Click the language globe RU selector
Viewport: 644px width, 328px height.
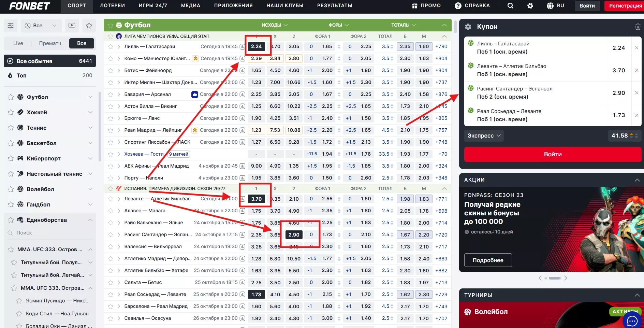tap(555, 6)
